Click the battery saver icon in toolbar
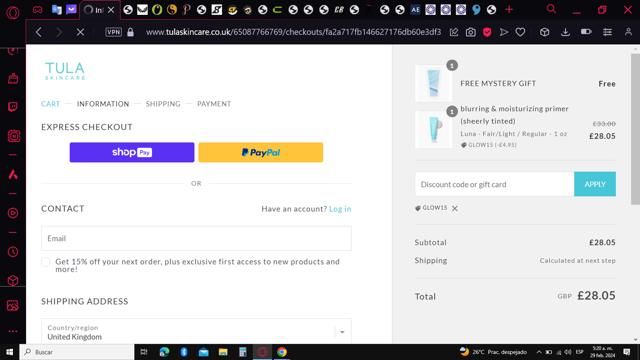 coord(586,31)
